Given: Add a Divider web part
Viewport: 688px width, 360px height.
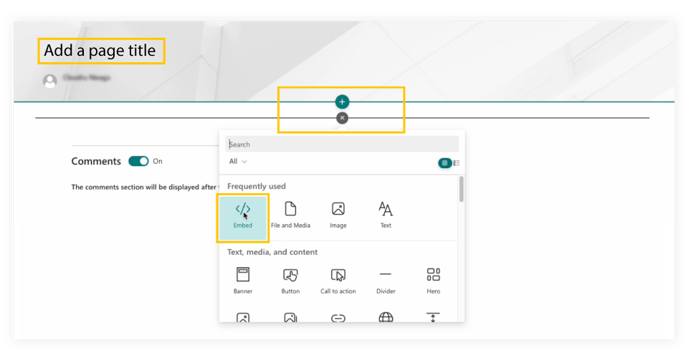Looking at the screenshot, I should [x=386, y=281].
